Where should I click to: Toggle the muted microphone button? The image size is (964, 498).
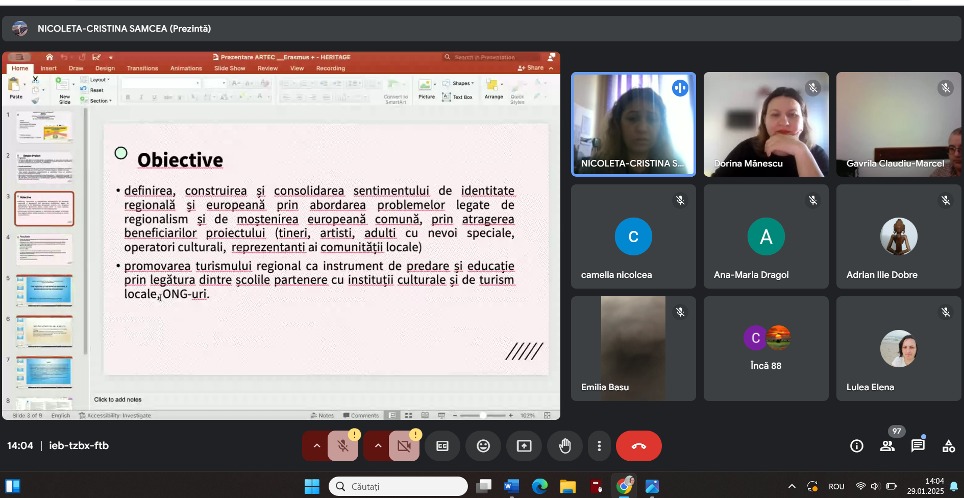pos(343,446)
